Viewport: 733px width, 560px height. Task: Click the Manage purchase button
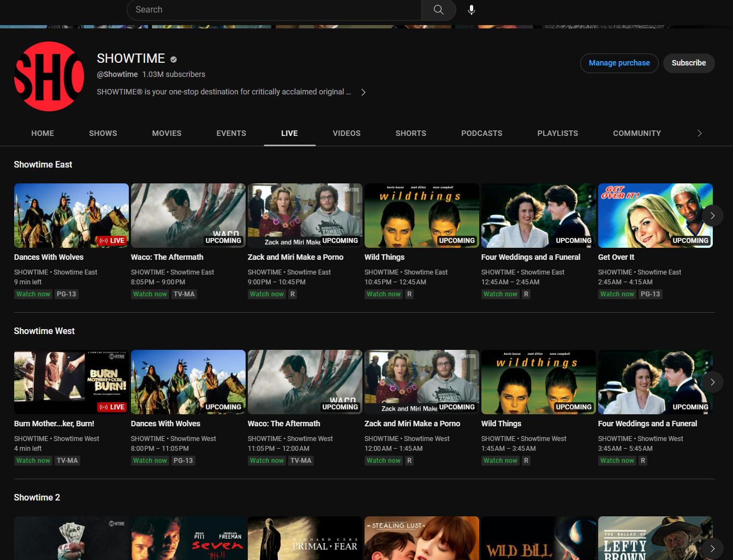619,63
